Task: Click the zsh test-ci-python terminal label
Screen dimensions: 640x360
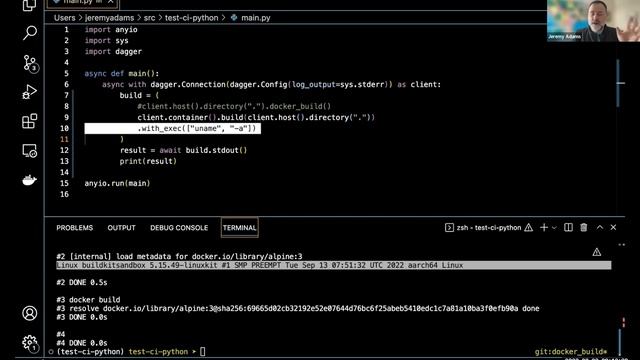Action: tap(489, 228)
